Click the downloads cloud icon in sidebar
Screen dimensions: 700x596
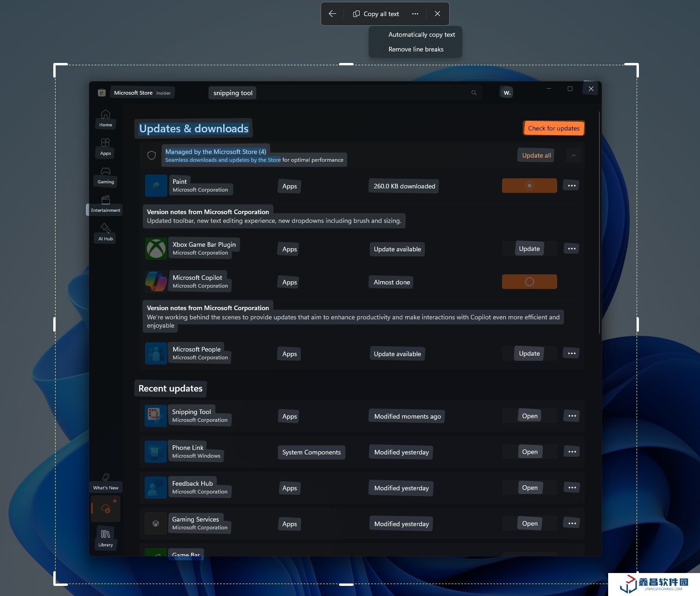(106, 509)
